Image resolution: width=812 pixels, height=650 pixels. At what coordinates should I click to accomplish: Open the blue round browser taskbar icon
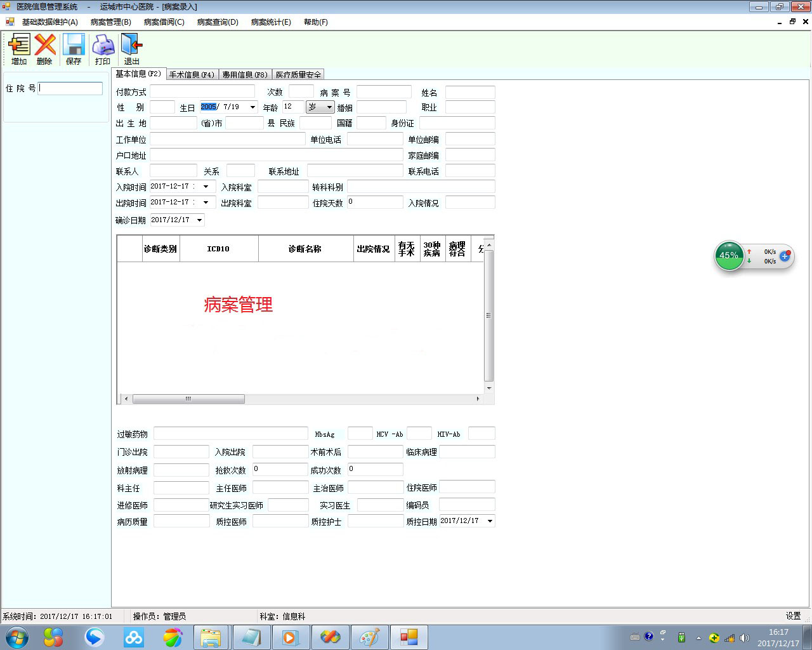tap(95, 637)
